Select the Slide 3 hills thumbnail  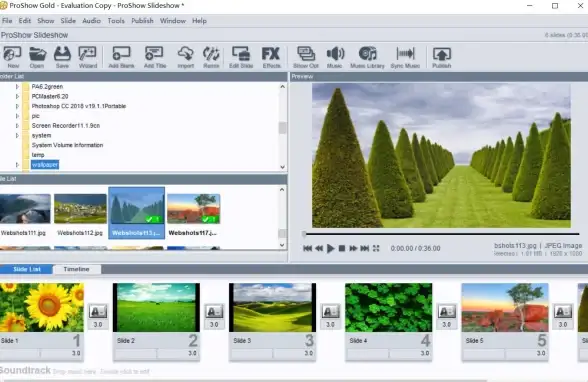click(x=273, y=307)
